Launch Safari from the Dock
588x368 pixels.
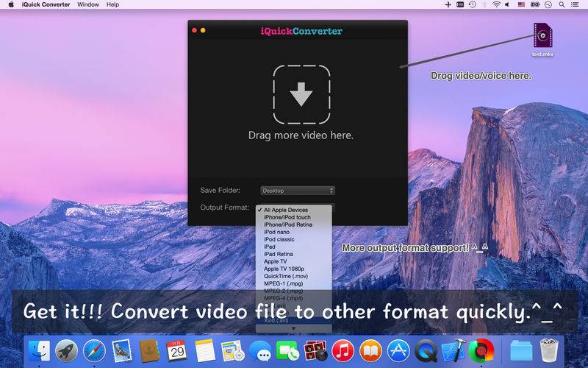tap(94, 351)
